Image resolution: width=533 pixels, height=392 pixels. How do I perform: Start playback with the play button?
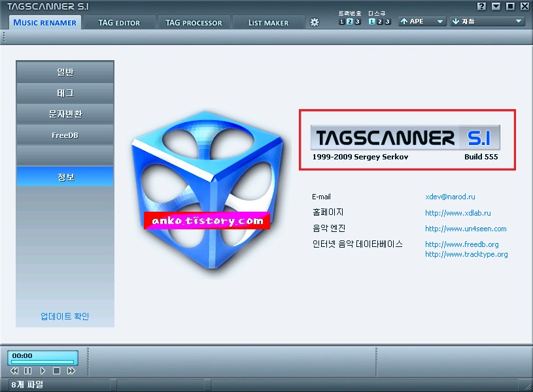(x=43, y=370)
